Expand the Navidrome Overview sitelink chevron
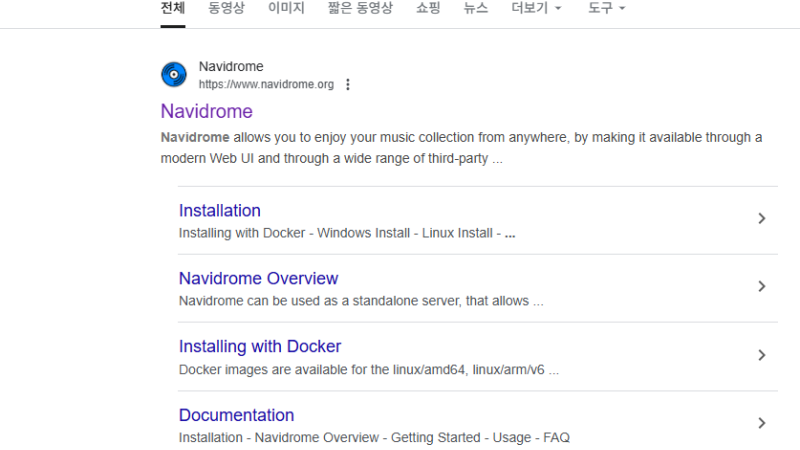 [x=762, y=286]
